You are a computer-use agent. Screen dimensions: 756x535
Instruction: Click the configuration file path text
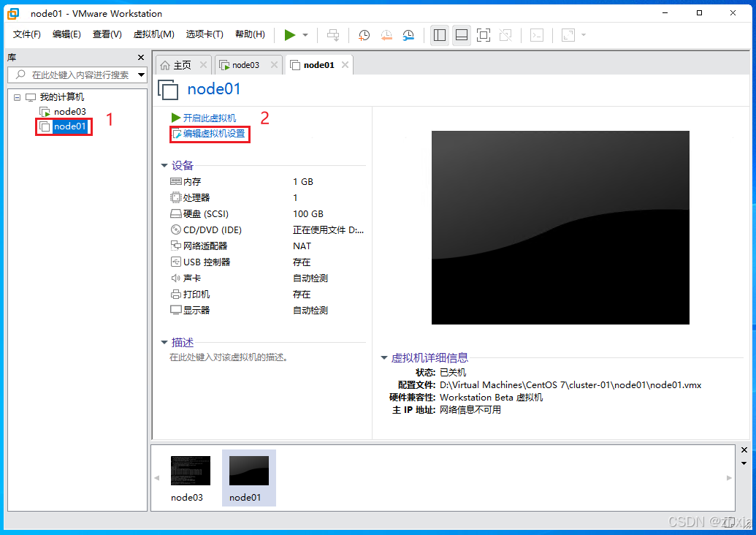click(x=570, y=385)
